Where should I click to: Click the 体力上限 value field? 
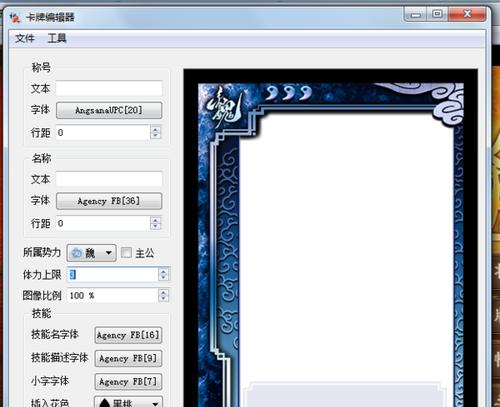click(x=113, y=275)
